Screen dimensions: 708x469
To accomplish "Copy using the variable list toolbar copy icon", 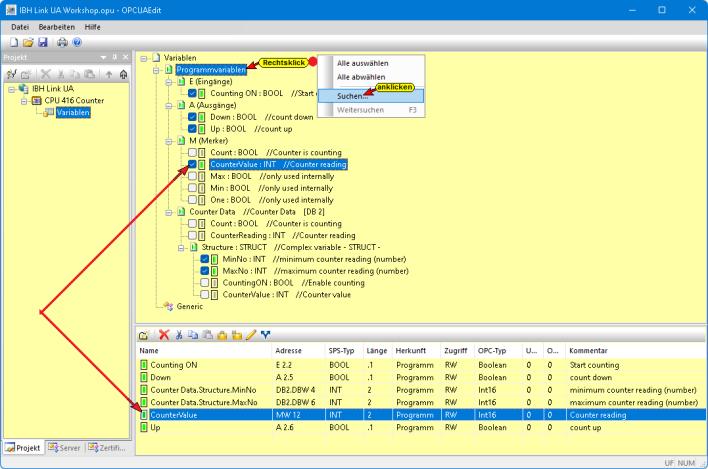I will pyautogui.click(x=193, y=335).
